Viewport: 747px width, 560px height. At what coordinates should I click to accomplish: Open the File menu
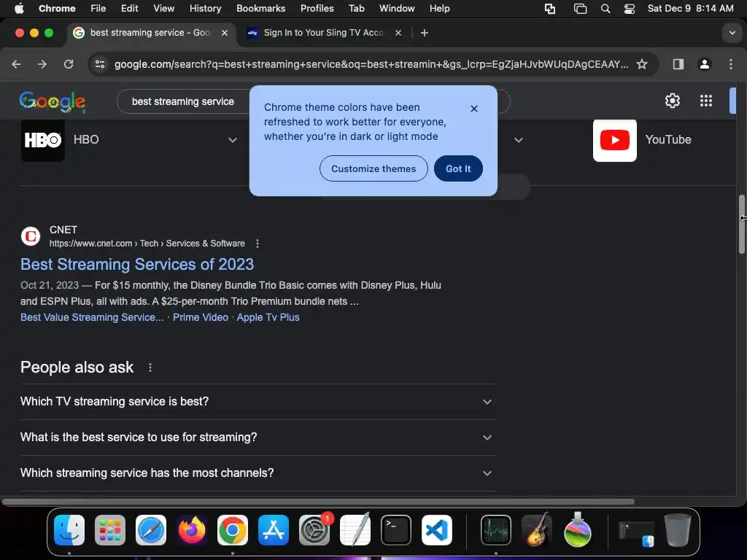coord(98,9)
